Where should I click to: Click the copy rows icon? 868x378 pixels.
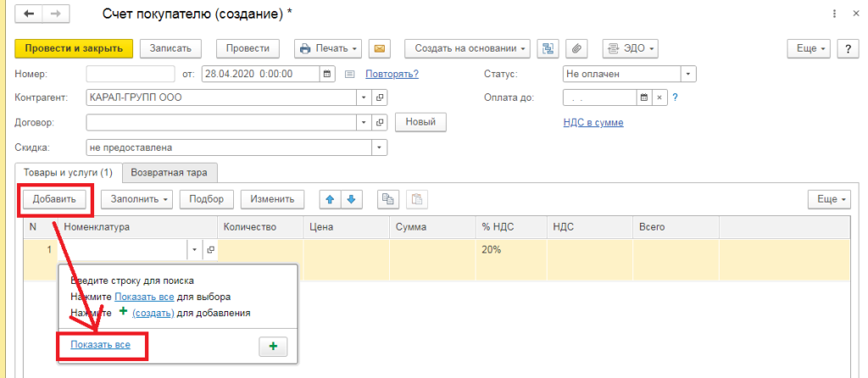click(388, 199)
